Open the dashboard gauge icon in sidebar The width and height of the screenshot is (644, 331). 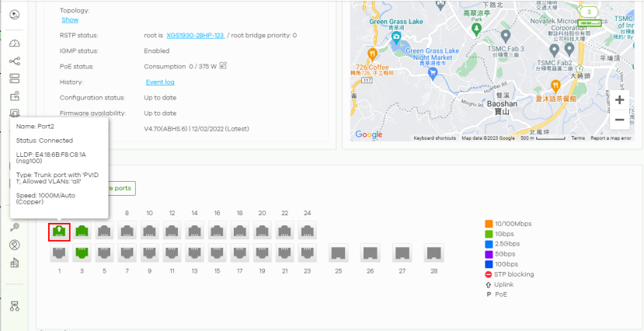point(14,43)
